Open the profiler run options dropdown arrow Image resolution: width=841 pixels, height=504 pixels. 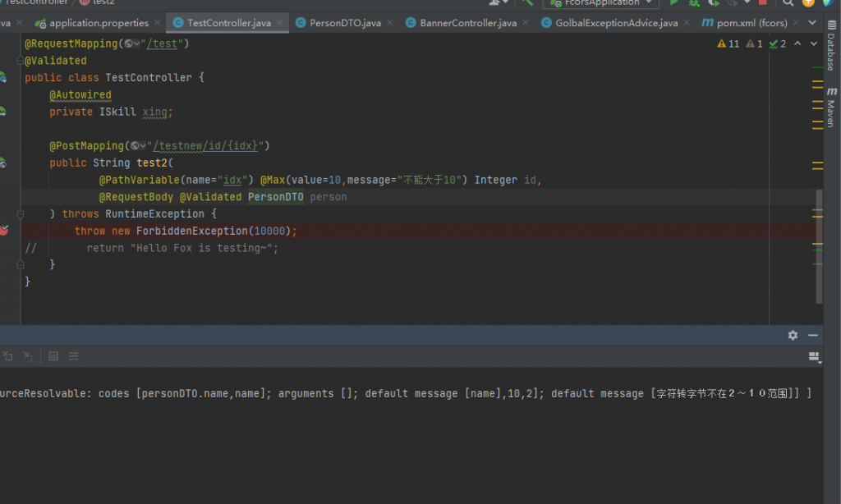pyautogui.click(x=747, y=2)
